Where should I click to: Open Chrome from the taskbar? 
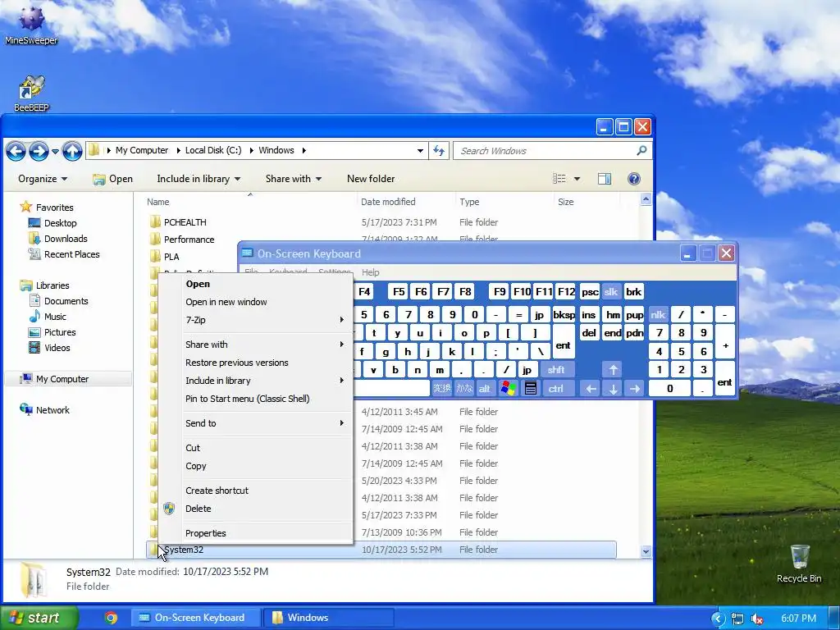pyautogui.click(x=111, y=618)
